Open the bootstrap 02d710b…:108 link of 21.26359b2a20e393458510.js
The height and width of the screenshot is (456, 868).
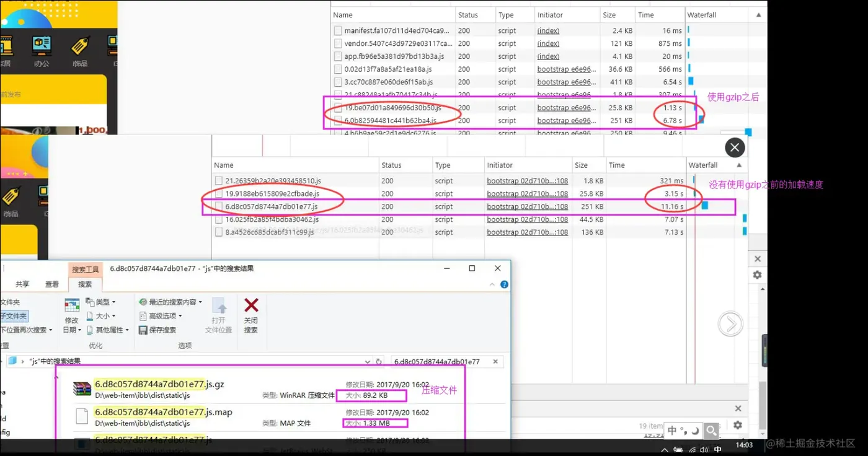pyautogui.click(x=528, y=181)
